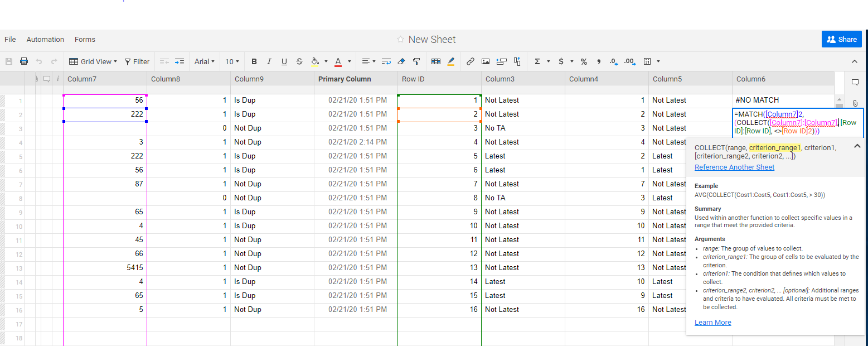
Task: Insert a hyperlink with the link icon
Action: [x=471, y=61]
